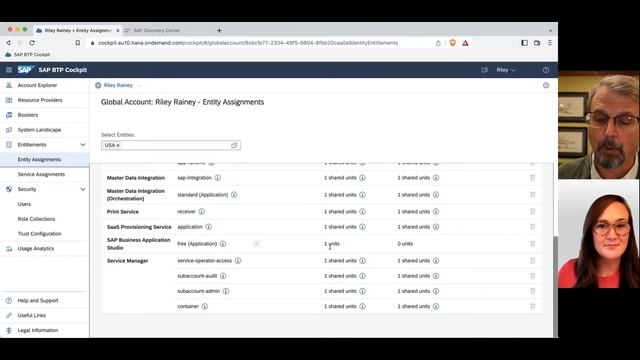Viewport: 640px width, 360px height.
Task: Close the Riley Rainey Entity Assignments tab
Action: [x=118, y=31]
